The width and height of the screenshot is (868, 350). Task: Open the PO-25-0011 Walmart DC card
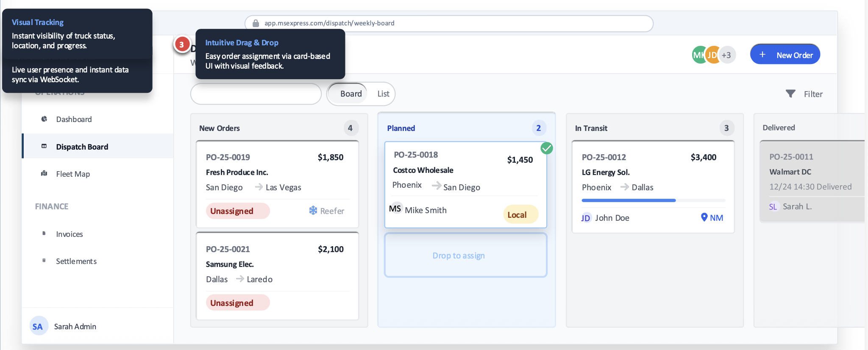813,182
